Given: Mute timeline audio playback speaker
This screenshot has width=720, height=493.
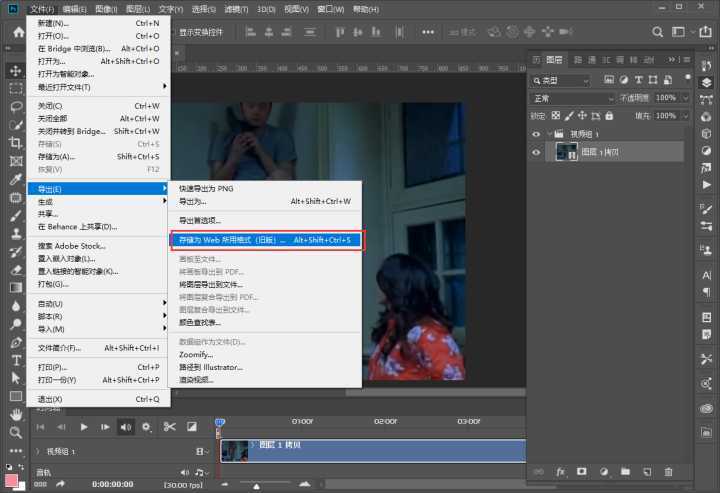Looking at the screenshot, I should click(x=126, y=427).
